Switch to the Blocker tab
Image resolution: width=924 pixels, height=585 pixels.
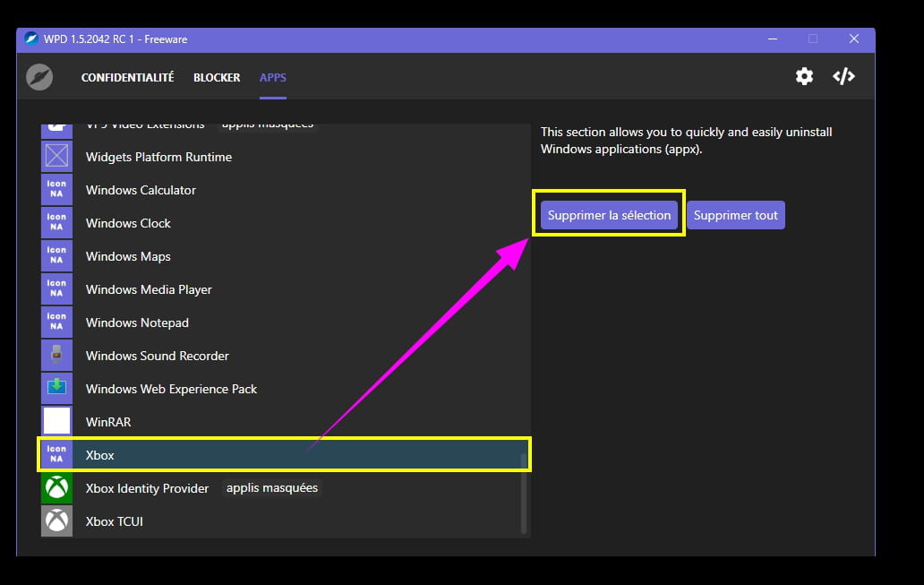217,77
